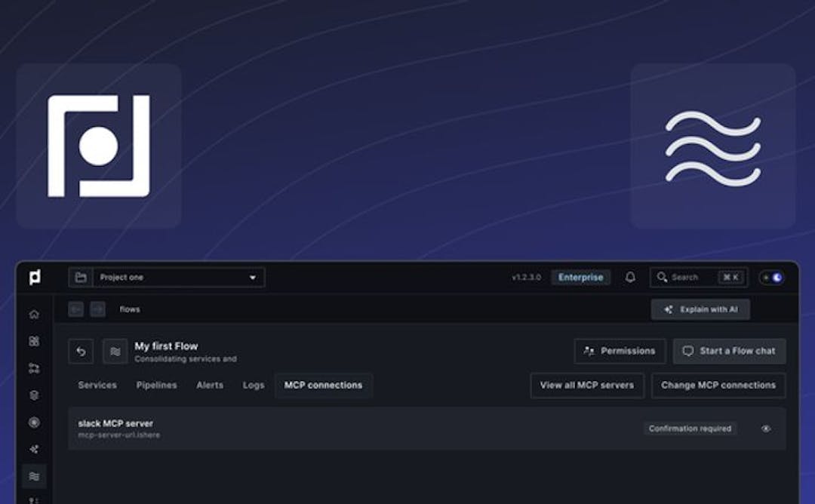The image size is (815, 504).
Task: Click the slack MCP server entry
Action: tap(426, 429)
